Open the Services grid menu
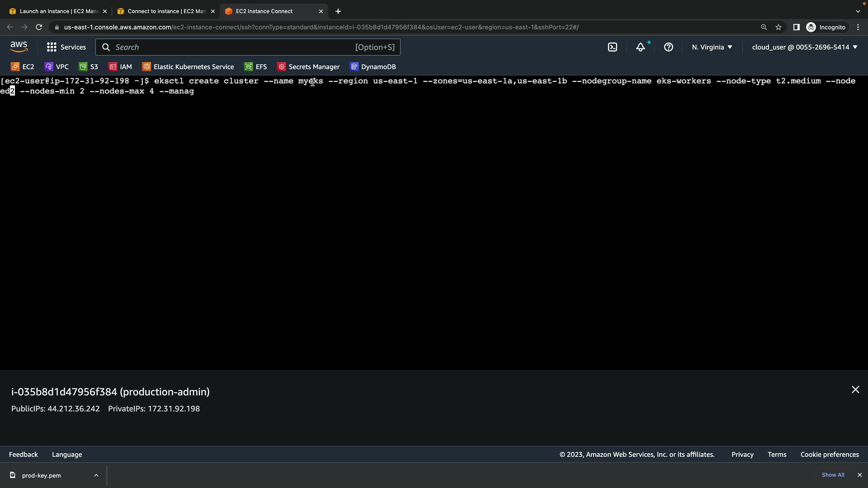The image size is (868, 488). [x=66, y=47]
